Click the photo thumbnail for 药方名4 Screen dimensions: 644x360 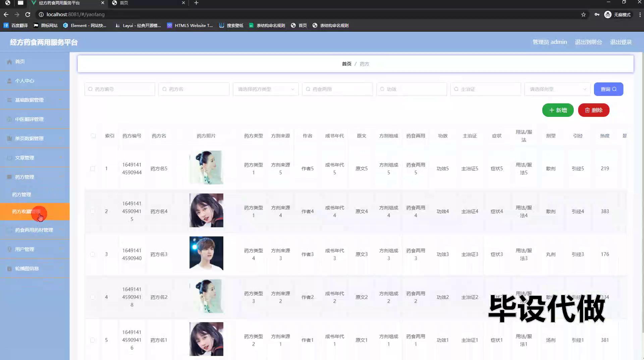tap(206, 211)
